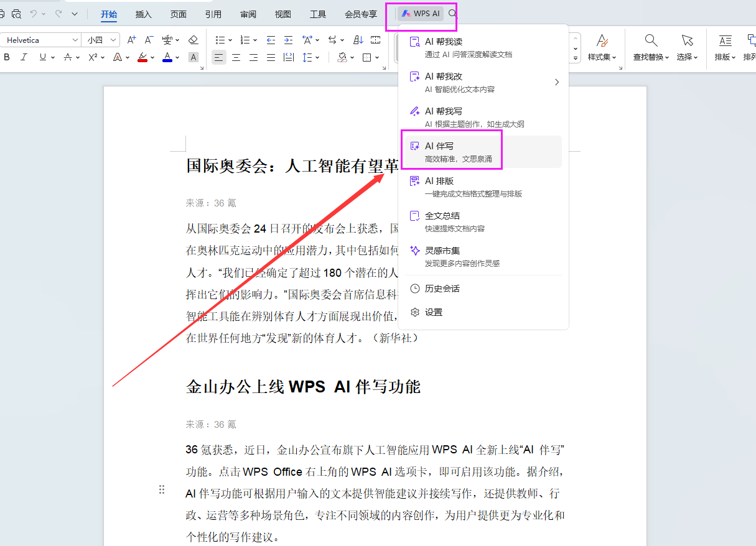Image resolution: width=756 pixels, height=546 pixels.
Task: Open the 样式集 dropdown
Action: click(602, 47)
